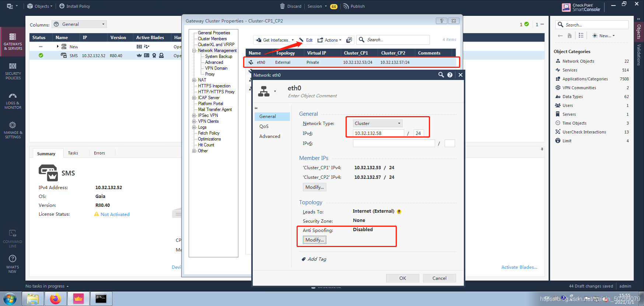
Task: Open the Columns General dropdown
Action: coord(79,24)
